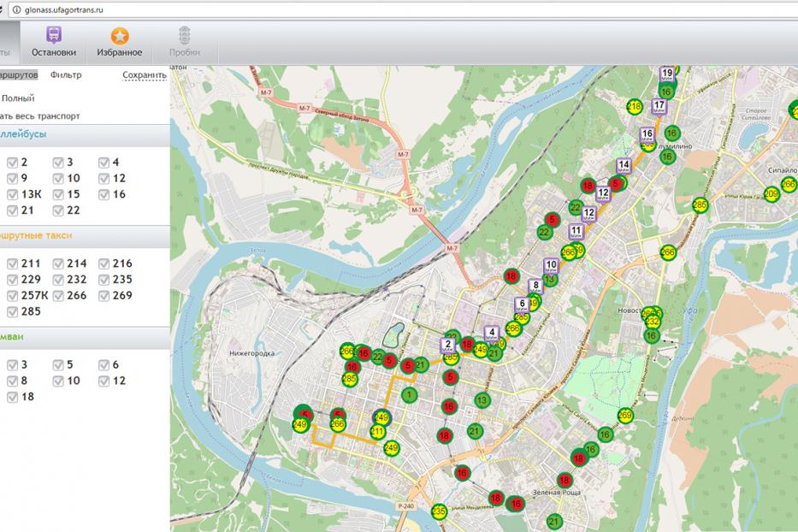Viewport: 798px width, 532px height.
Task: Select stop marker 2 on map
Action: 448,346
